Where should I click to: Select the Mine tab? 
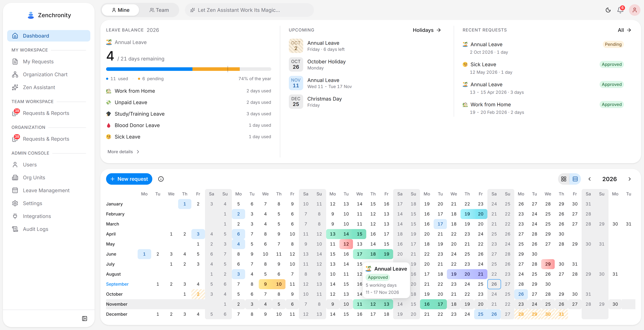point(120,10)
